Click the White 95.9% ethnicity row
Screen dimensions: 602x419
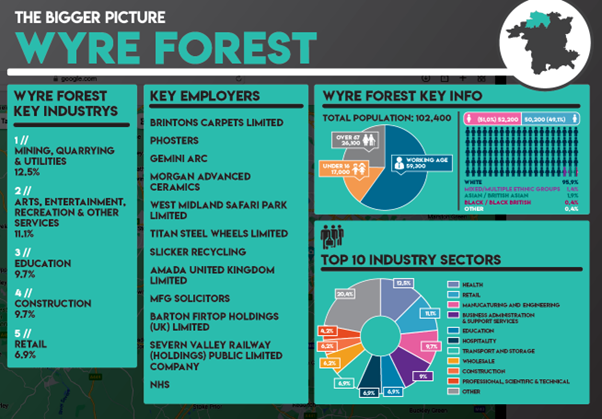[x=521, y=182]
